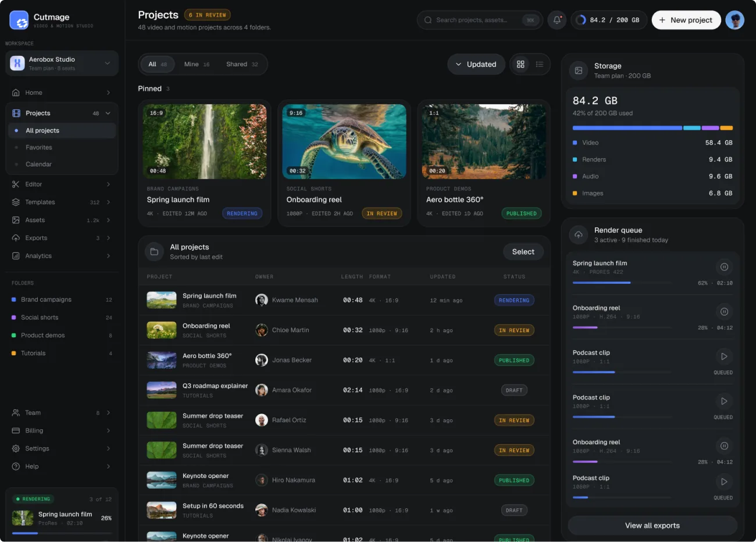Open Analytics in the sidebar
This screenshot has width=756, height=542.
coord(62,256)
